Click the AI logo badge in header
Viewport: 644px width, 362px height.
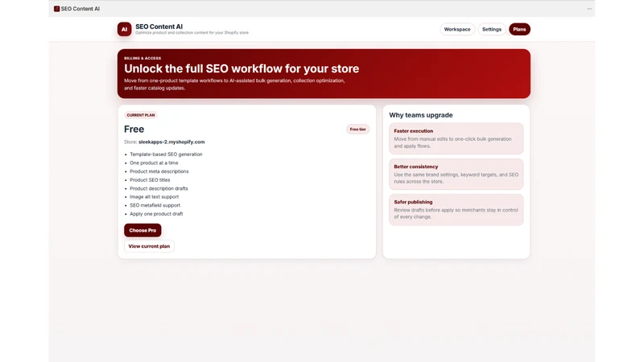tap(124, 29)
